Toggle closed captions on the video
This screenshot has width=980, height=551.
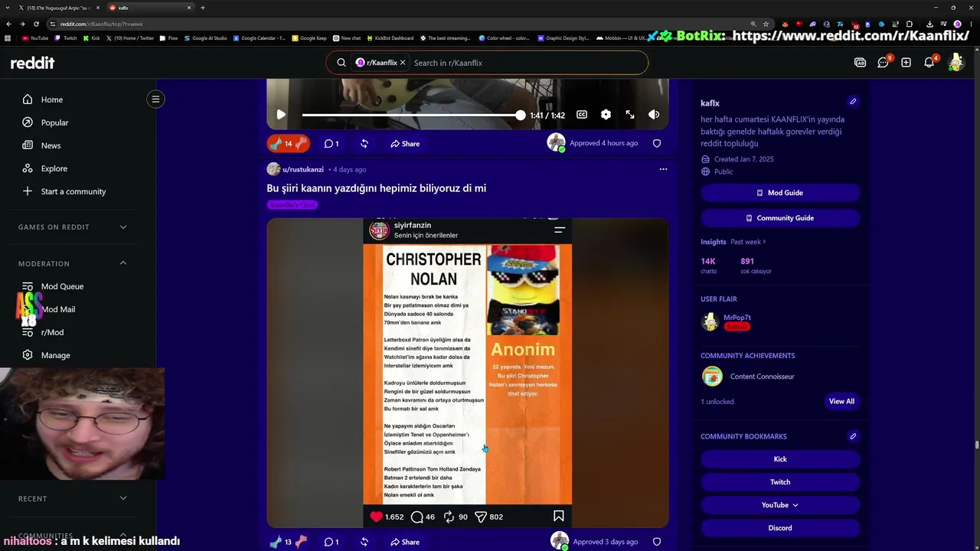tap(582, 115)
